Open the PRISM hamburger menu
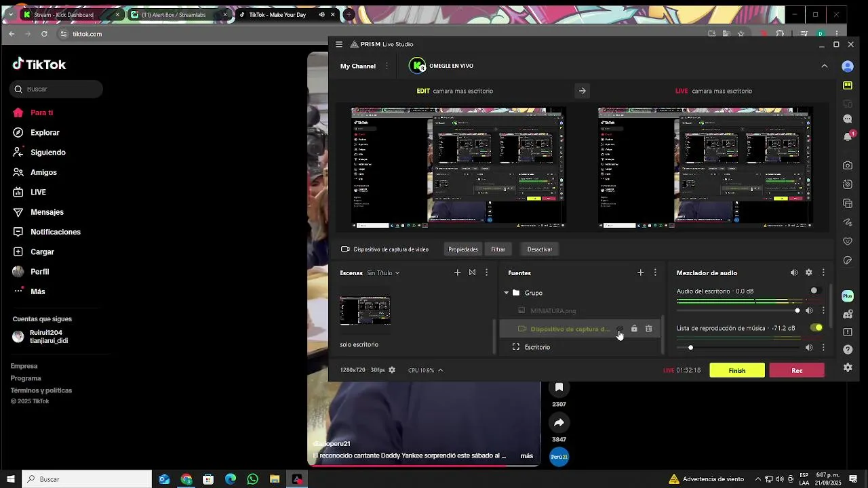The height and width of the screenshot is (488, 868). point(339,44)
